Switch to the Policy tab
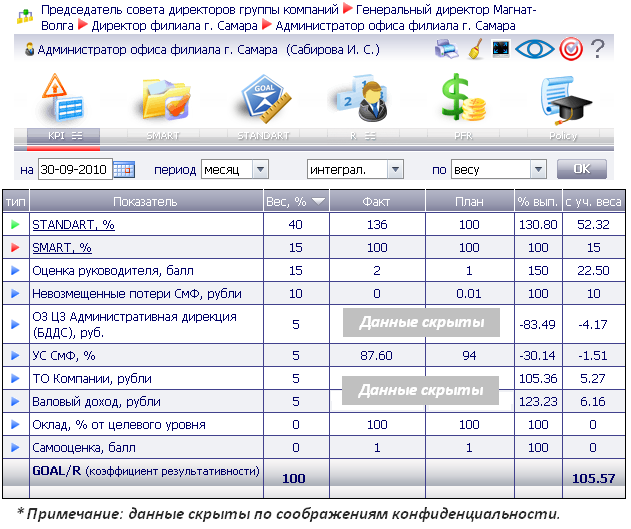This screenshot has width=631, height=529. click(x=563, y=136)
